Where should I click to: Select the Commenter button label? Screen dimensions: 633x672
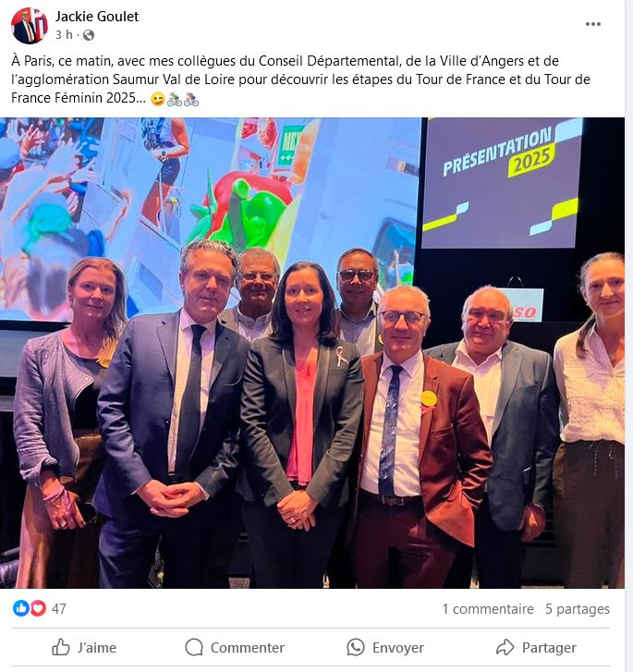[x=248, y=648]
